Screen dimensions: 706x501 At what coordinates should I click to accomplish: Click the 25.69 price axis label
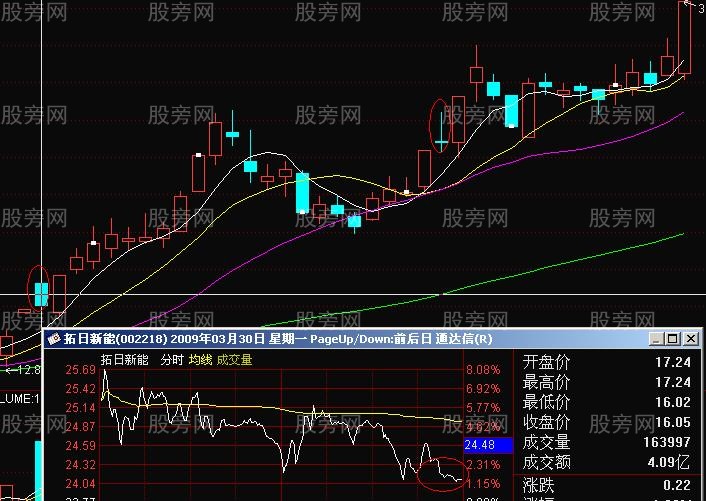coord(81,370)
